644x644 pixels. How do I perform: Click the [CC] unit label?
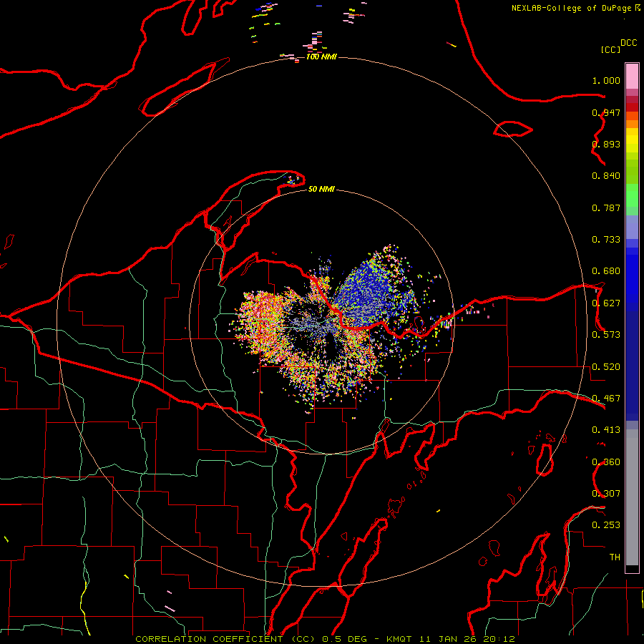[610, 49]
